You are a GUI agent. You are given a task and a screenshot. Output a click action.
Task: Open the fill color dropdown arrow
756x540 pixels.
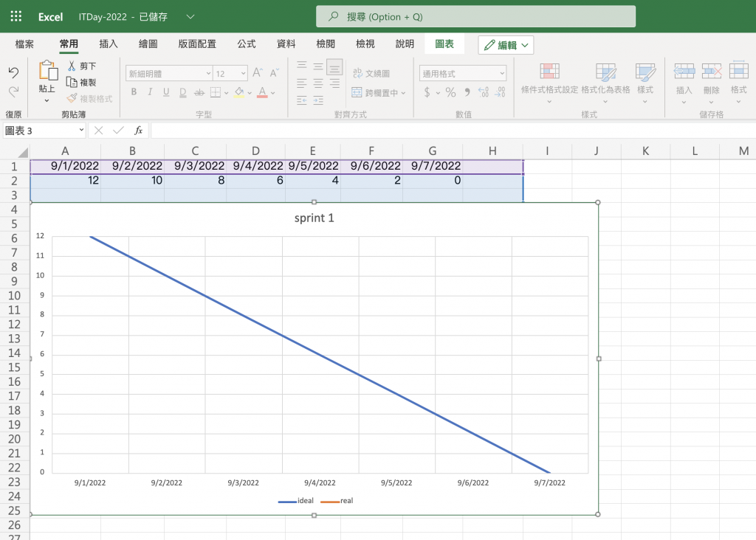[250, 93]
